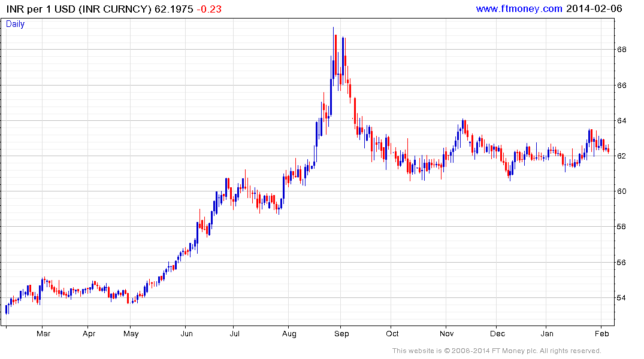This screenshot has height=359, width=644.
Task: Click the FT Money copyright notice text
Action: [x=497, y=351]
